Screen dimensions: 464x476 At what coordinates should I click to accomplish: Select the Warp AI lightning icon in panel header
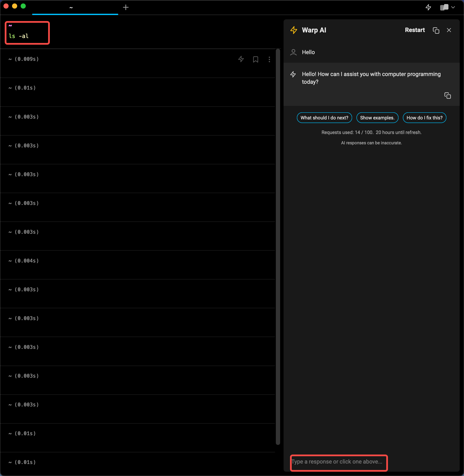(293, 30)
